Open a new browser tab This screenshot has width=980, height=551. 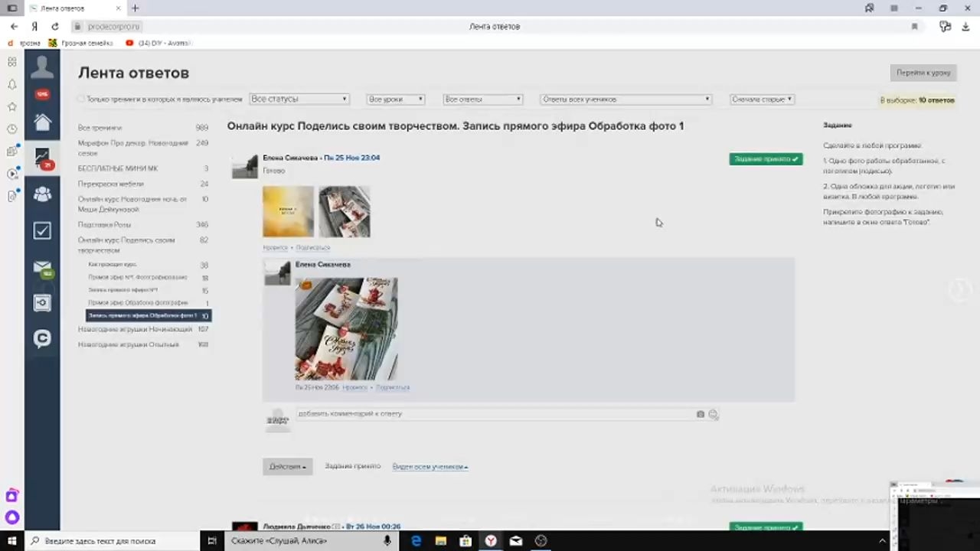135,8
